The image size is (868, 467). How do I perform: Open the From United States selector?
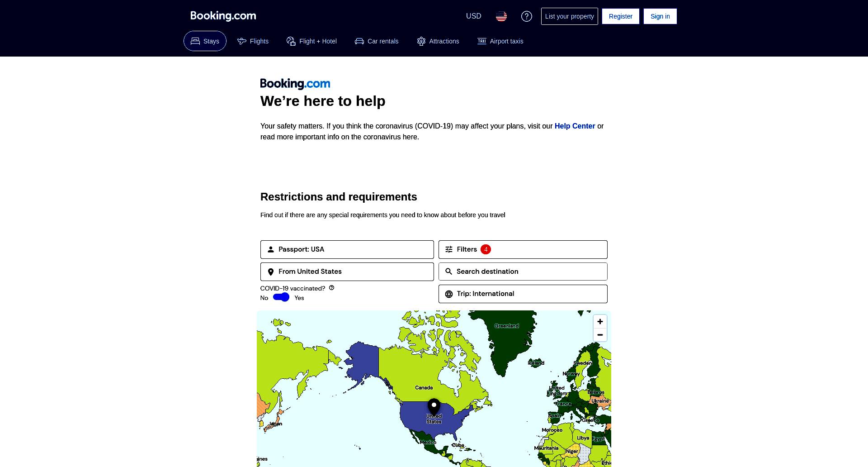tap(347, 272)
